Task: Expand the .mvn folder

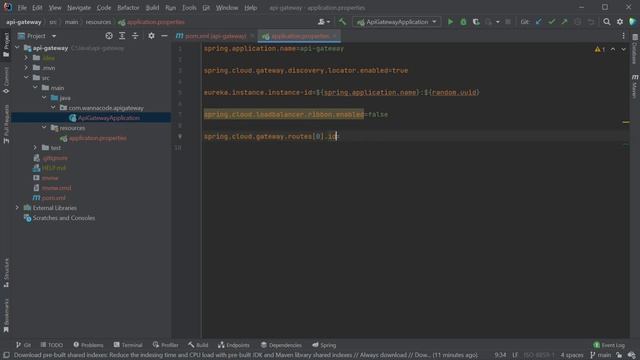Action: [x=26, y=68]
